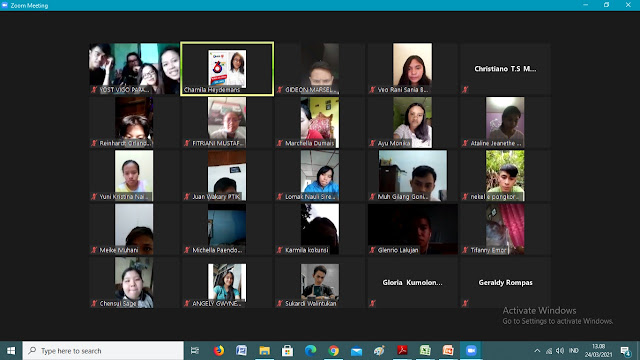Select the GIDEON MARSEL video tile

[x=320, y=69]
